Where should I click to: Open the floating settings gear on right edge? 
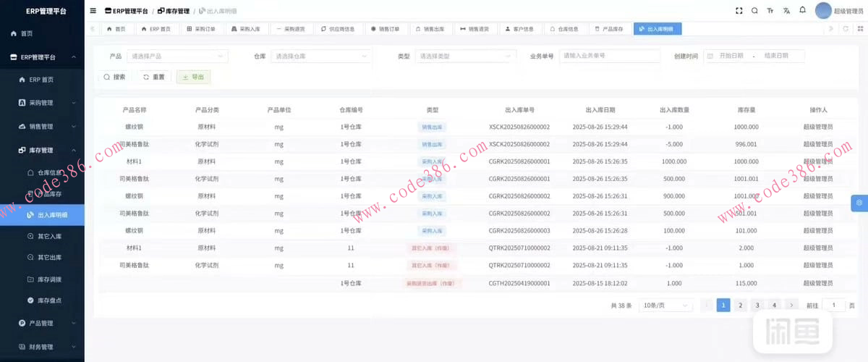859,203
